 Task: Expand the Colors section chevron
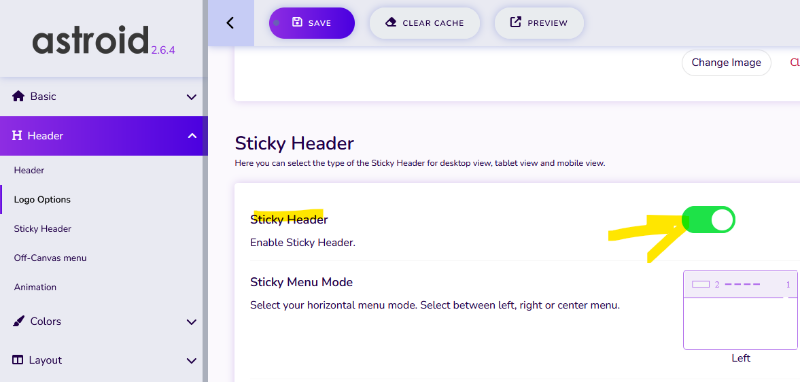click(191, 322)
